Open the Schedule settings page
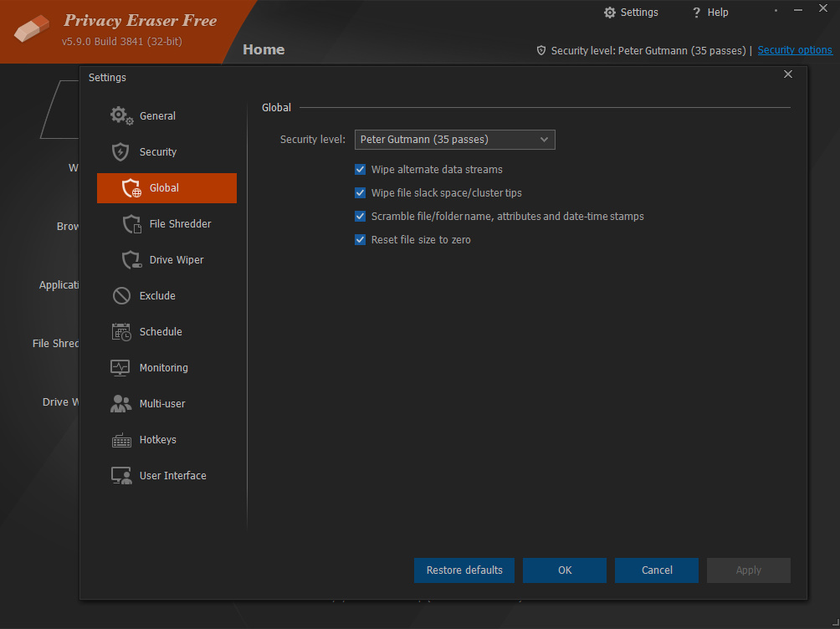The height and width of the screenshot is (629, 840). click(161, 331)
